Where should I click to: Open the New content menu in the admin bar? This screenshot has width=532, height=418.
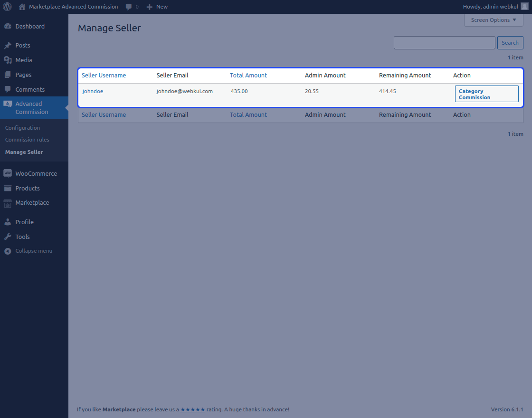click(x=157, y=7)
